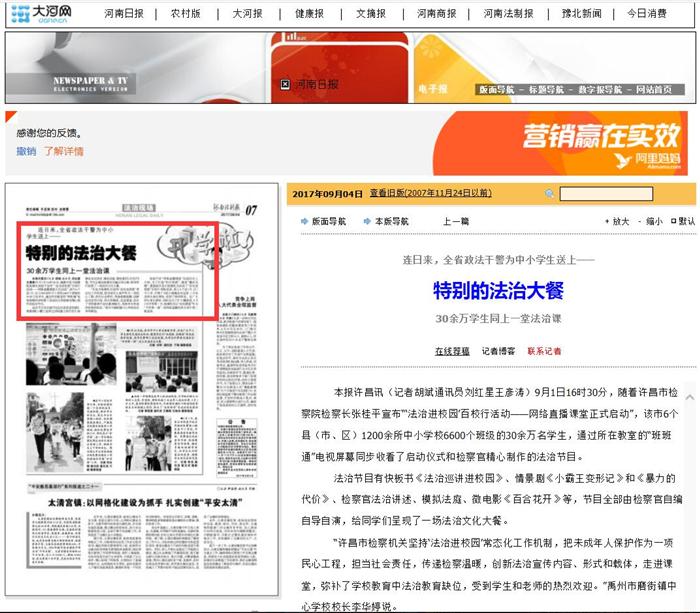Open 数字报导航 in the banner bar
This screenshot has width=700, height=613.
pyautogui.click(x=600, y=90)
